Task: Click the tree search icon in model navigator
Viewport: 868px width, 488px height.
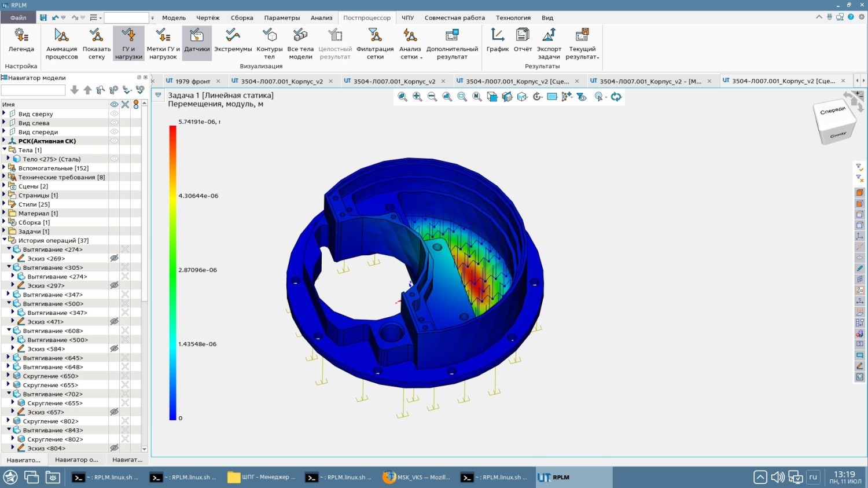Action: click(101, 90)
